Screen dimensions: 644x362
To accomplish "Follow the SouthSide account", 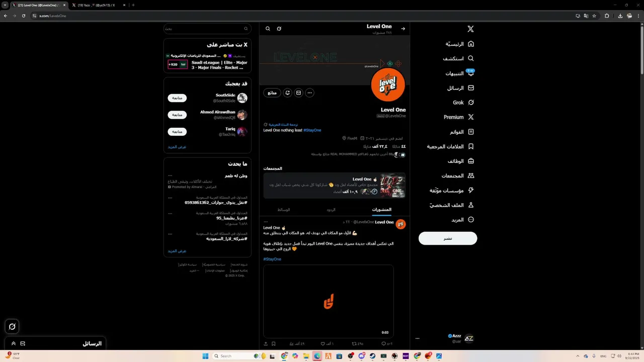I will [x=177, y=98].
